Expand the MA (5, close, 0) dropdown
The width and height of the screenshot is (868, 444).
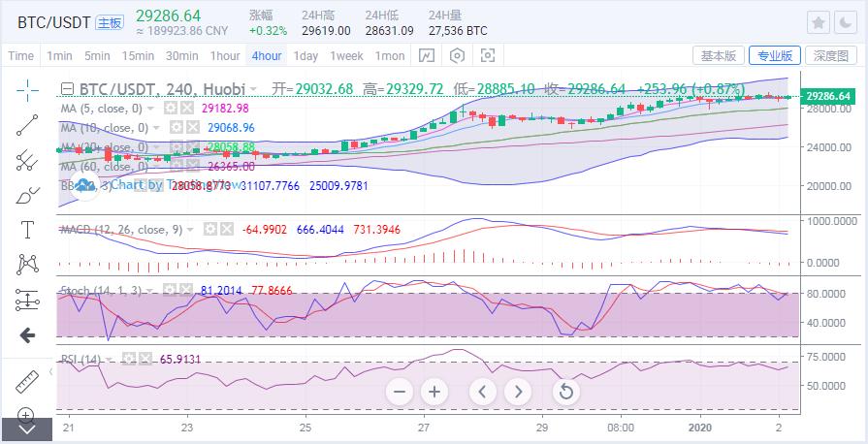(x=150, y=109)
